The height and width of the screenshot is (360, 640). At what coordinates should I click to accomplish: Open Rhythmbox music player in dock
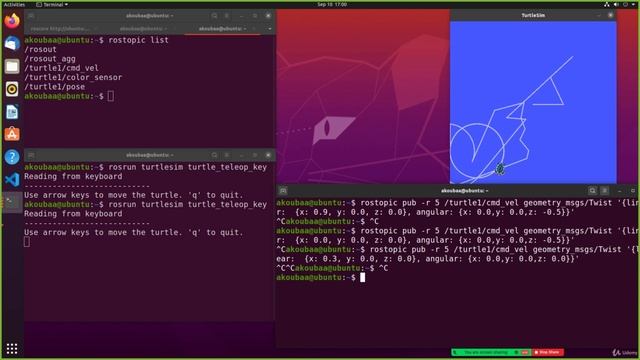click(12, 89)
